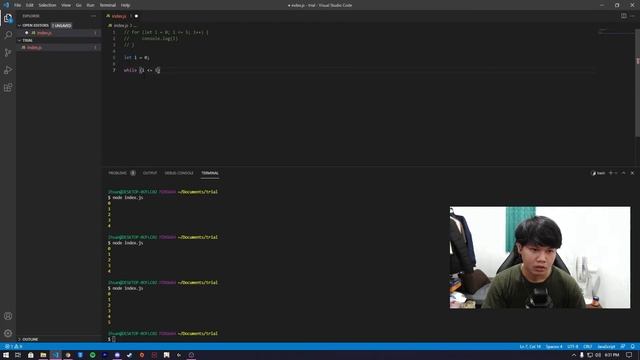Change language mode via JavaScript indicator

tap(606, 347)
